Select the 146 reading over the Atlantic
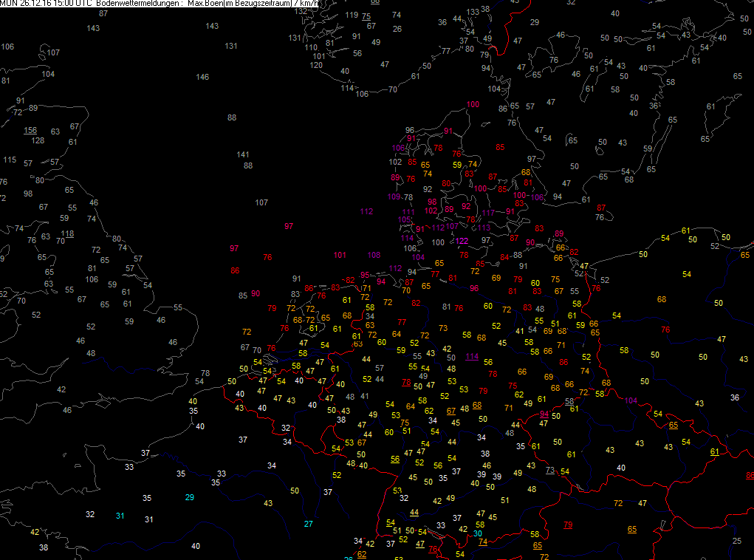Screen dimensions: 754x560 tap(202, 77)
